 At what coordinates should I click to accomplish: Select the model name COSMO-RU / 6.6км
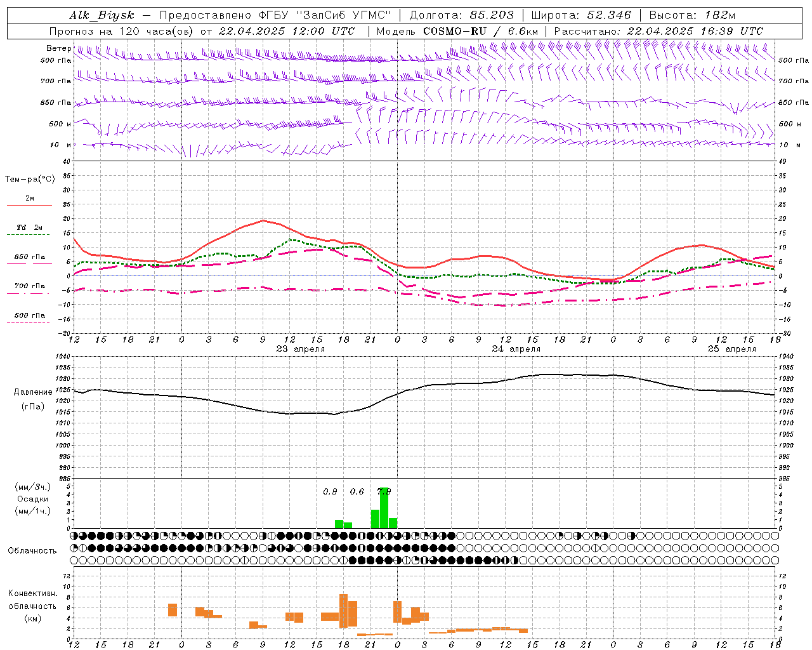[x=480, y=31]
